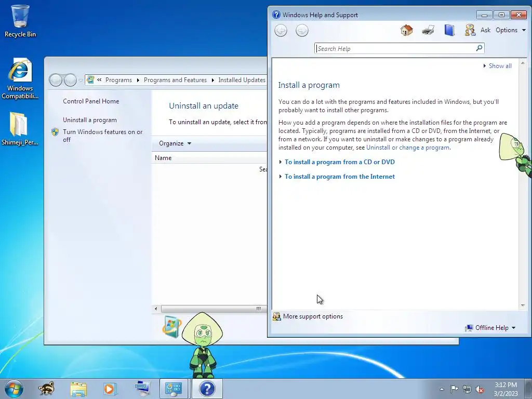Click the network tray icon
Viewport: 532px width, 399px height.
pyautogui.click(x=467, y=389)
